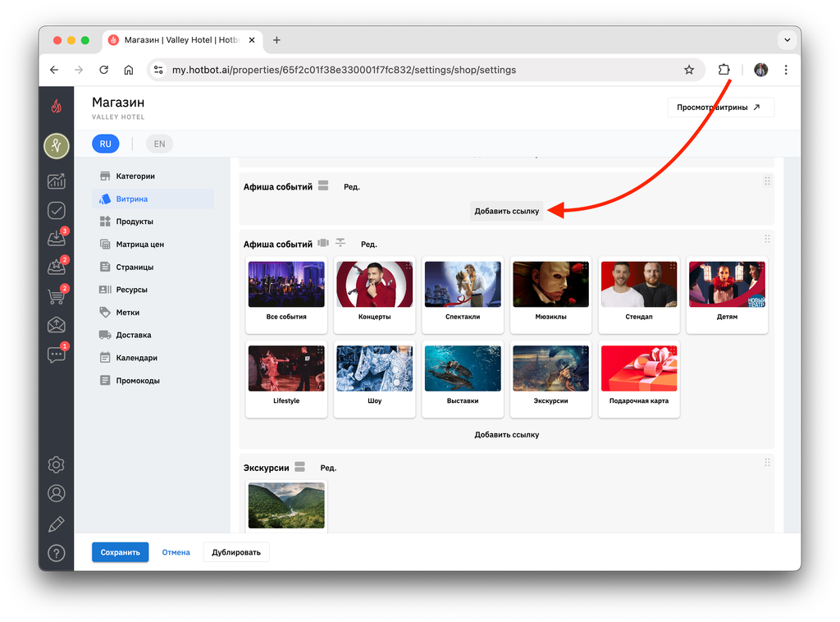Select the Lifestyle card
Image resolution: width=840 pixels, height=622 pixels.
[286, 379]
